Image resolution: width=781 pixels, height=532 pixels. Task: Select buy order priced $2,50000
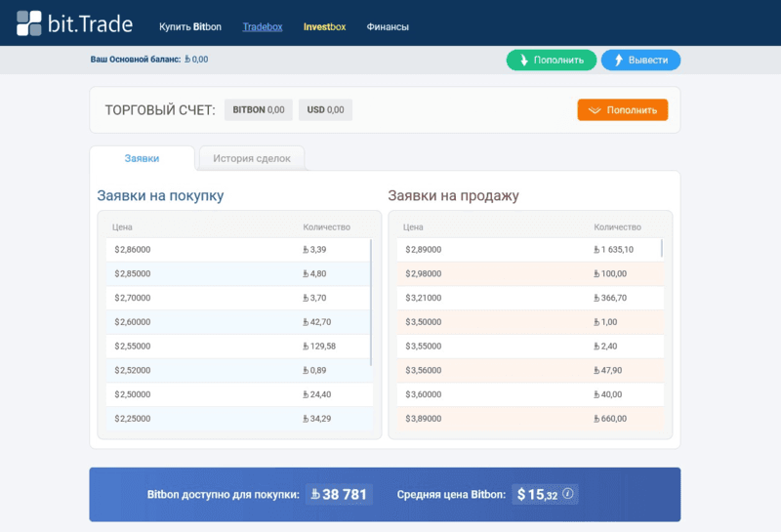[x=237, y=394]
